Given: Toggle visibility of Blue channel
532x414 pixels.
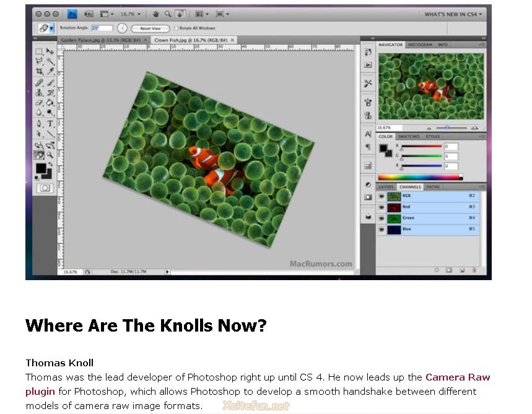Looking at the screenshot, I should (382, 229).
